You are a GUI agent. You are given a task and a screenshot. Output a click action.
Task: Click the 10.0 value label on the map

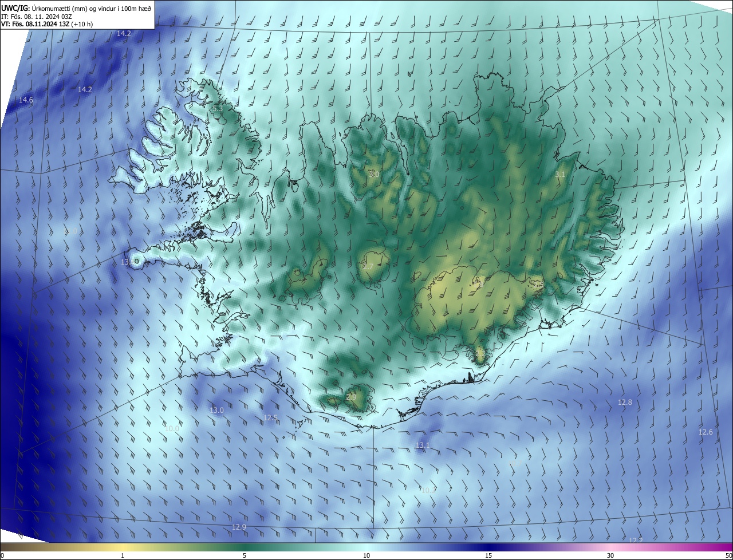pos(172,428)
